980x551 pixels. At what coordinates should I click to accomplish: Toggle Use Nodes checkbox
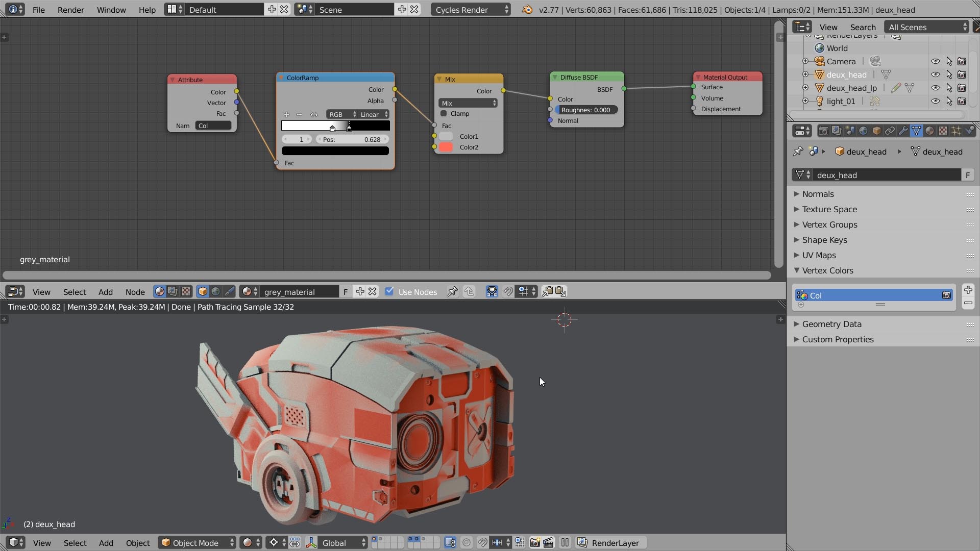tap(389, 291)
